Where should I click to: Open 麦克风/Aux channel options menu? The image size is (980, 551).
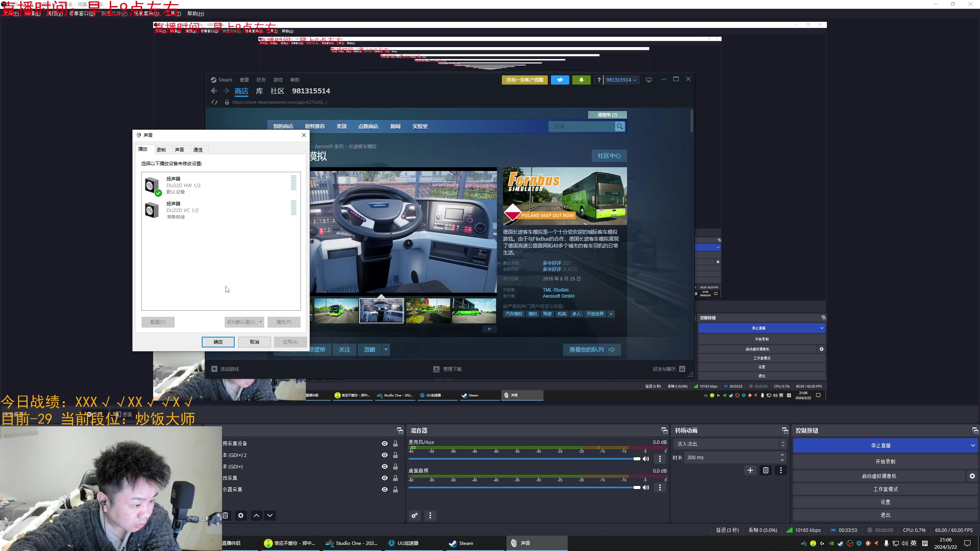coord(660,459)
